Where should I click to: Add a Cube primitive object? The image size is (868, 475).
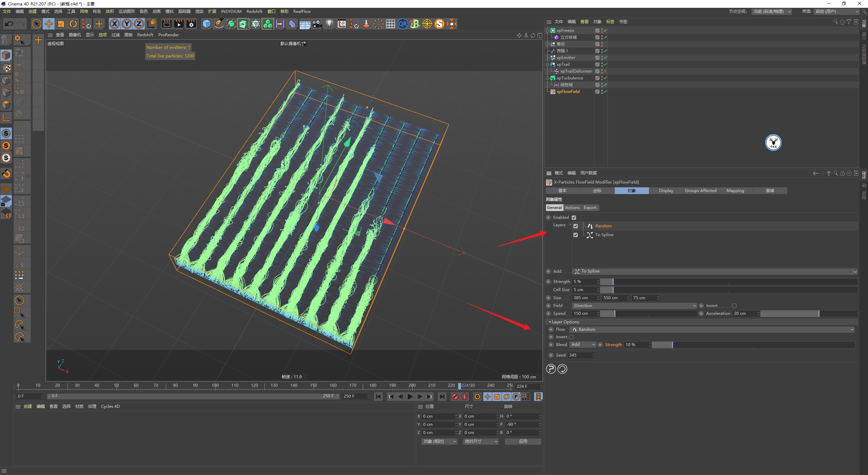(206, 24)
